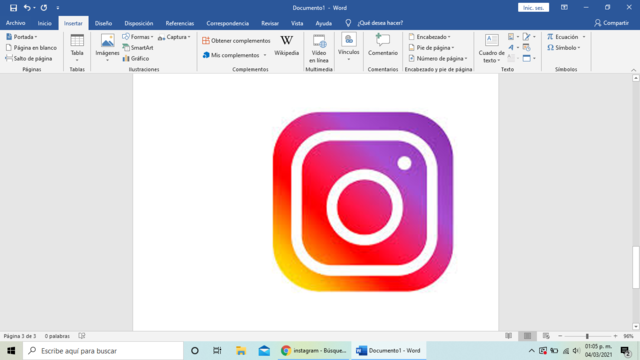Open the Mail app on taskbar
This screenshot has height=360, width=640.
tap(264, 351)
